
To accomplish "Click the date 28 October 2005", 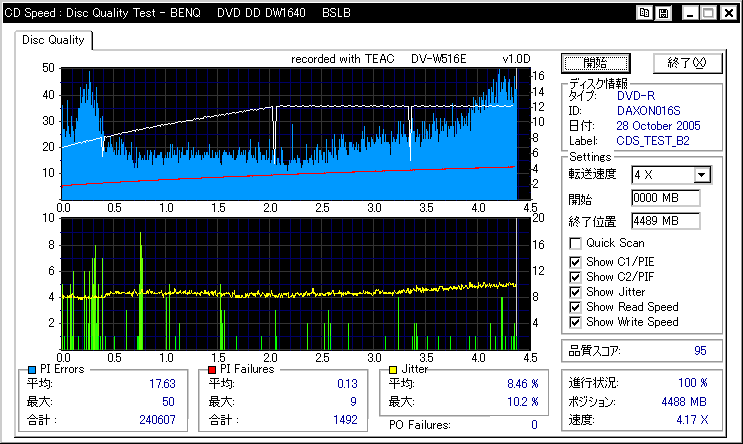I will 658,126.
